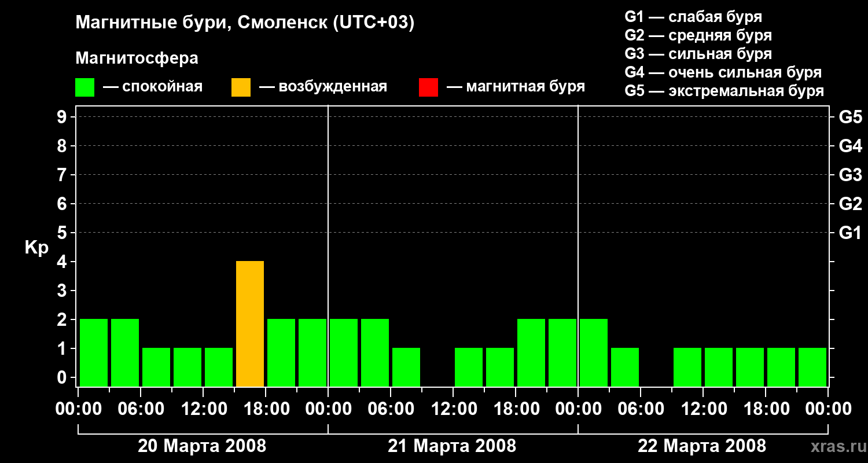This screenshot has width=868, height=463.
Task: Click the 'G1' label on the right axis
Action: click(850, 233)
